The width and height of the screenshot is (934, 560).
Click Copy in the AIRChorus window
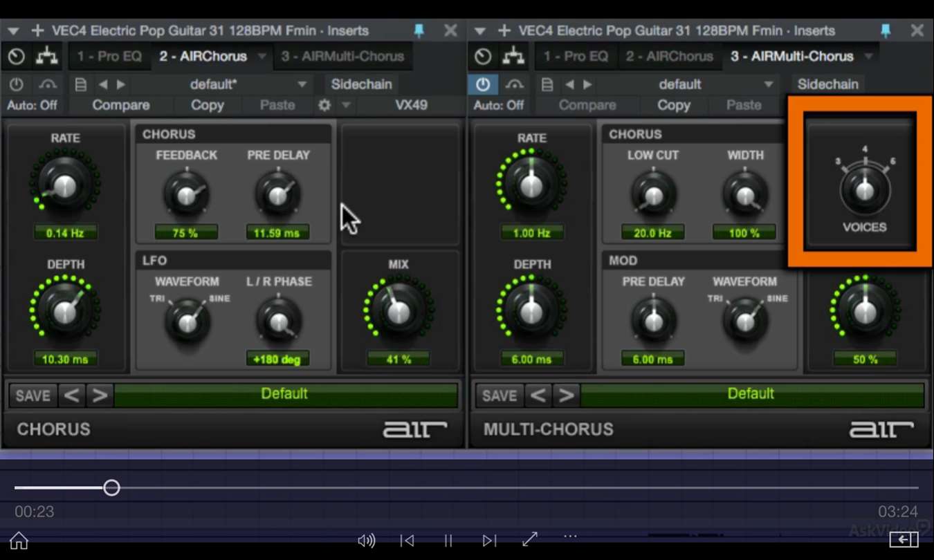pos(208,105)
